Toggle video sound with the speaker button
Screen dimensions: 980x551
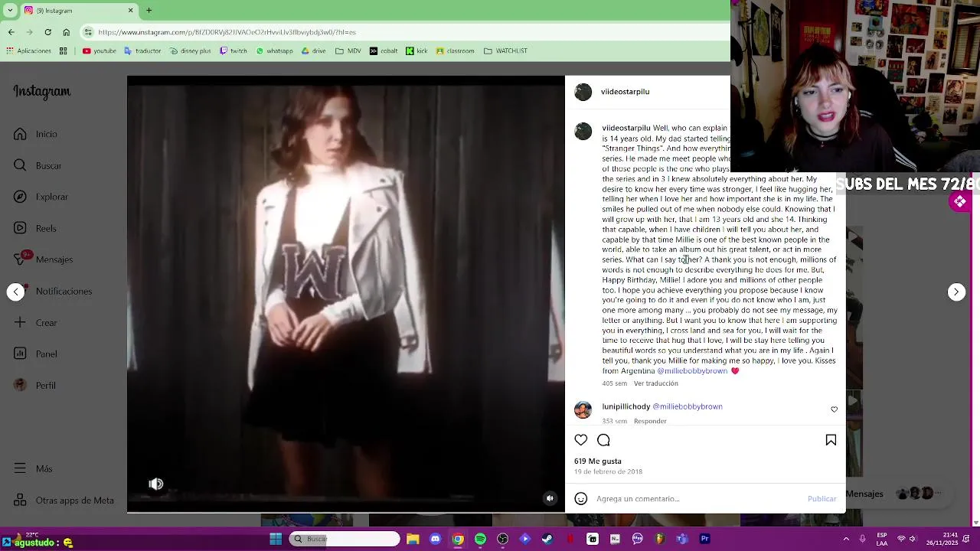tap(155, 484)
